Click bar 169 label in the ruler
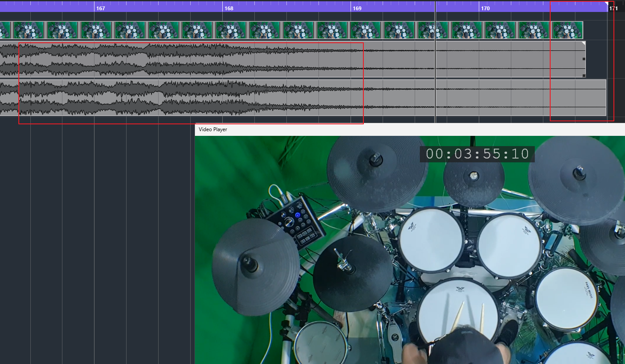This screenshot has width=625, height=364. click(357, 8)
